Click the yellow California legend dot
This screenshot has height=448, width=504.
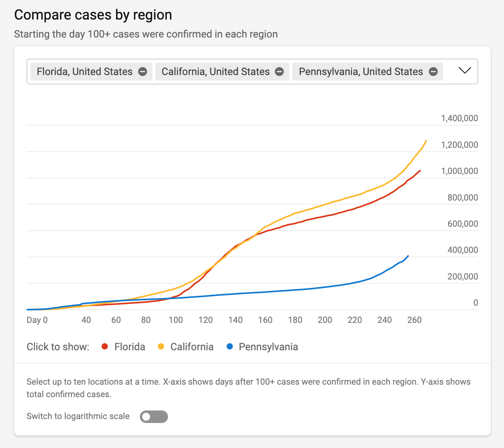161,347
